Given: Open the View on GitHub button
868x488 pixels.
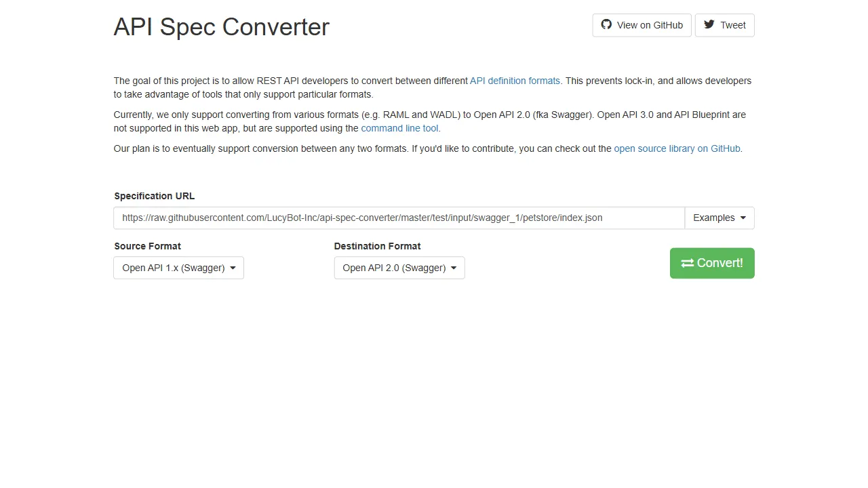Looking at the screenshot, I should coord(642,25).
